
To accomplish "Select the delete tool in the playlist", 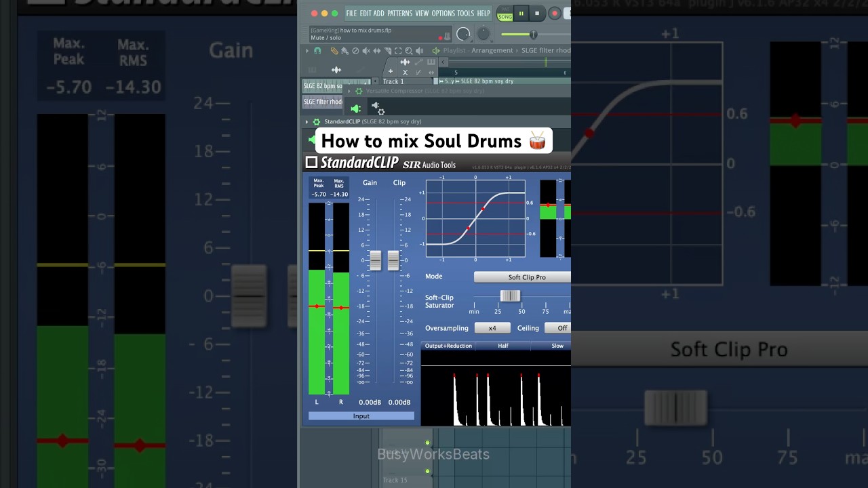I will [x=355, y=51].
